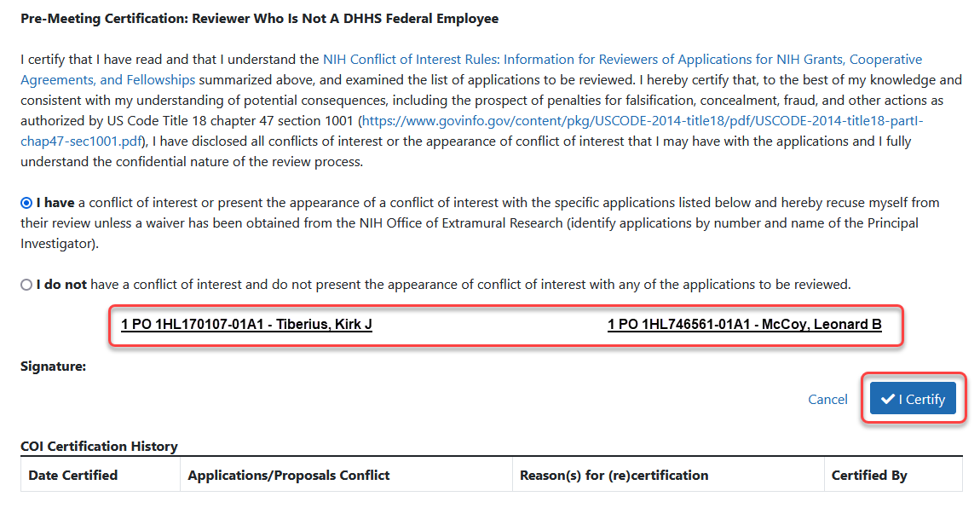Click the I Certify button

913,399
